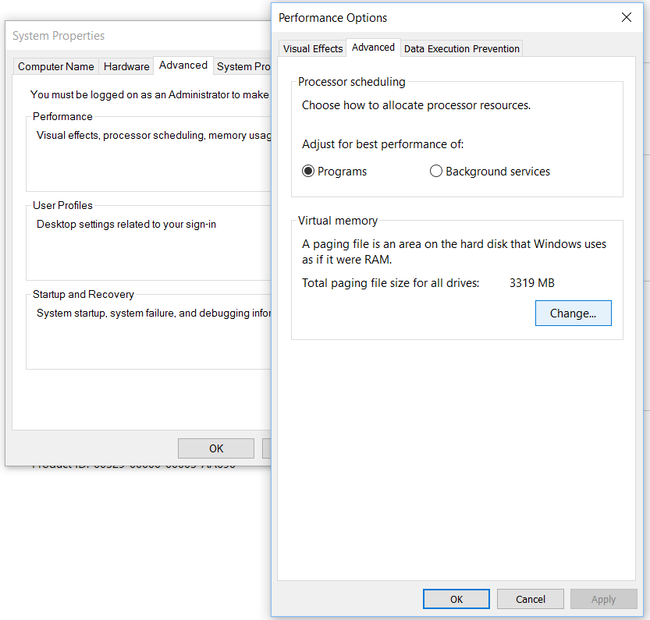
Task: Click the 3319 MB paging file size value
Action: [531, 283]
